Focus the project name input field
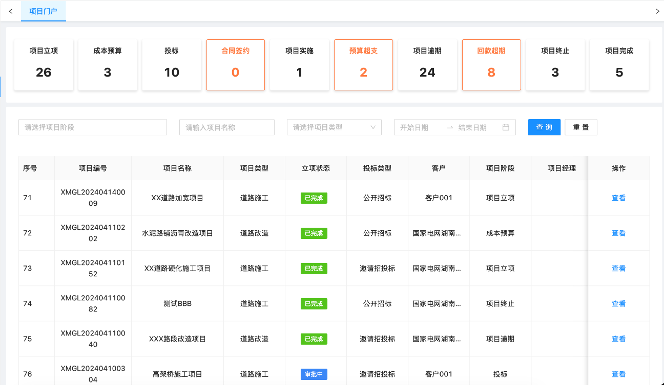Image resolution: width=664 pixels, height=385 pixels. pyautogui.click(x=227, y=127)
